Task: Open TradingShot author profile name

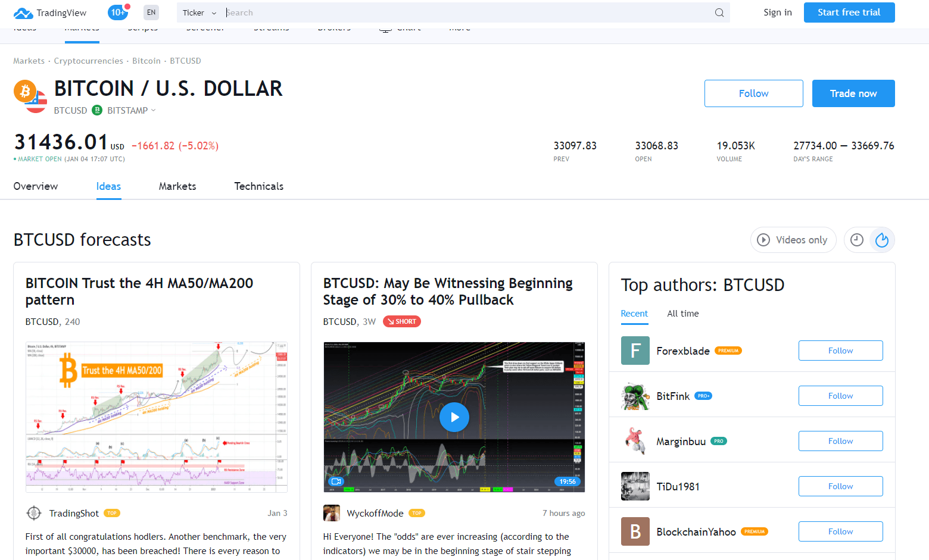Action: (74, 513)
